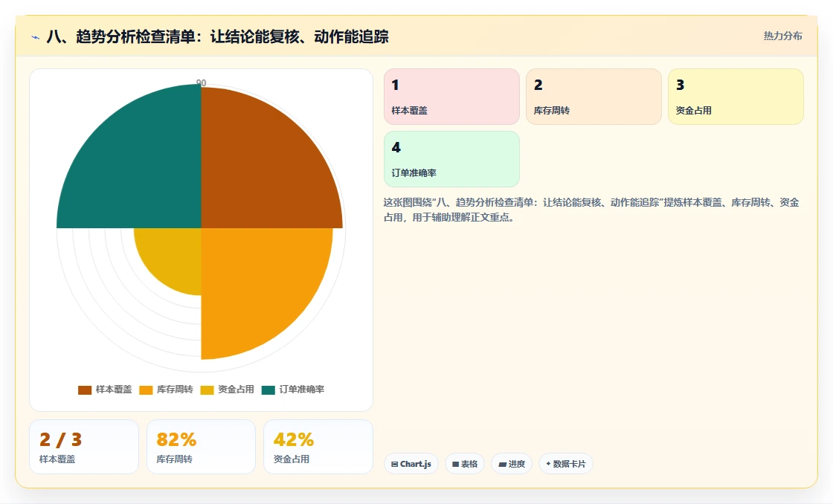The height and width of the screenshot is (504, 833).
Task: Click the Chart.js tag
Action: 411,464
